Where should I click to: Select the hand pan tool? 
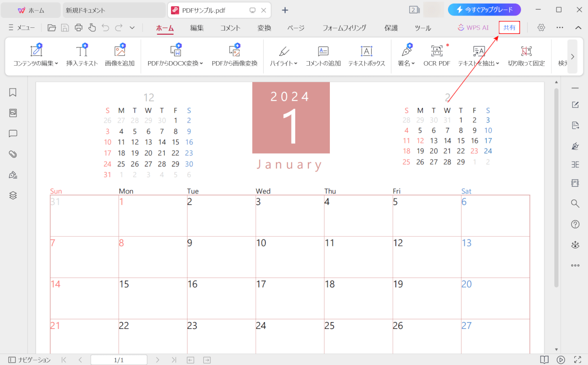(x=92, y=28)
